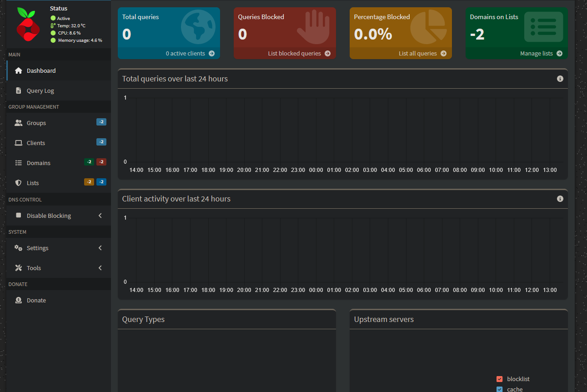Go to the Clients page
587x392 pixels.
[59, 143]
